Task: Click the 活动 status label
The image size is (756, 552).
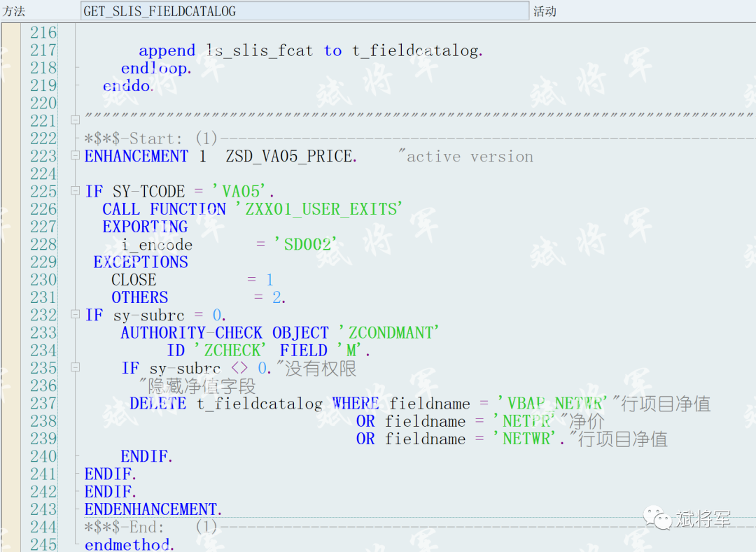Action: tap(545, 10)
